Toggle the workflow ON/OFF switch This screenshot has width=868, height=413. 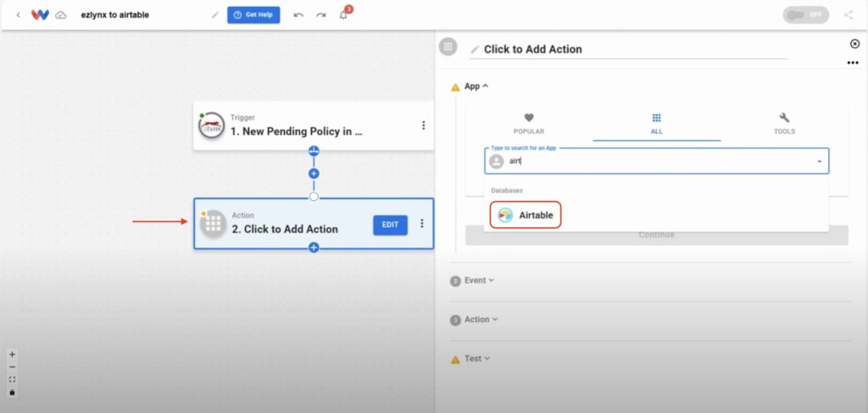coord(805,15)
